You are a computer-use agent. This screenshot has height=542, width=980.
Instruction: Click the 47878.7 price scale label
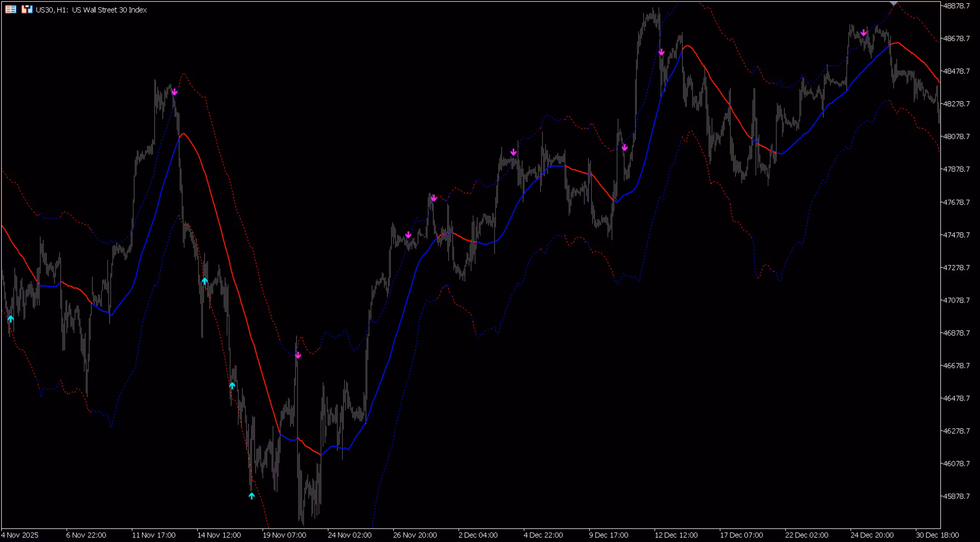956,169
